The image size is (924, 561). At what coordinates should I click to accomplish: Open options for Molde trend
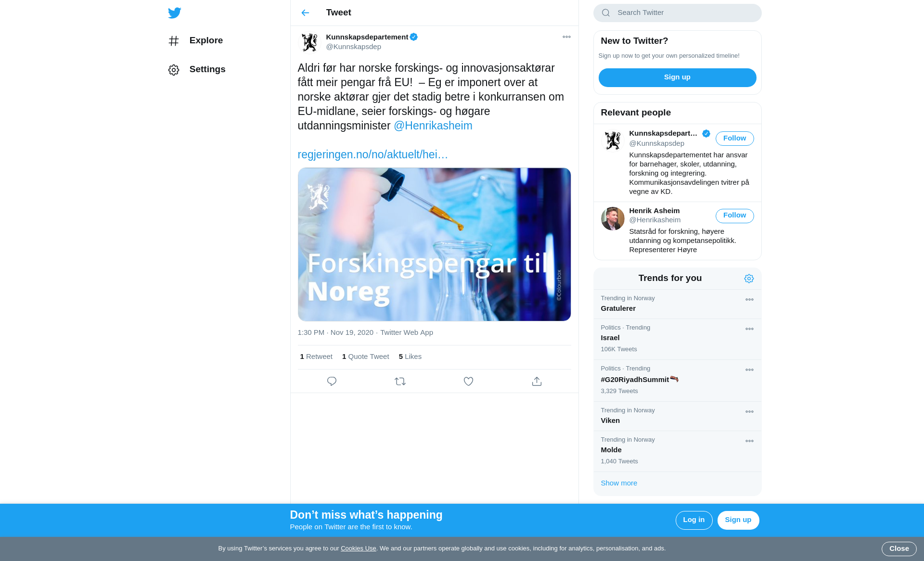click(x=749, y=441)
